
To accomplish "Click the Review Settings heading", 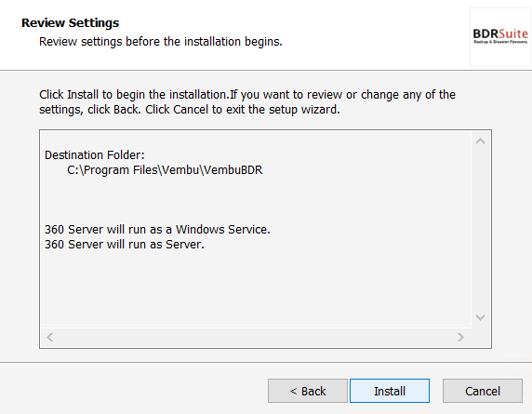I will (71, 22).
